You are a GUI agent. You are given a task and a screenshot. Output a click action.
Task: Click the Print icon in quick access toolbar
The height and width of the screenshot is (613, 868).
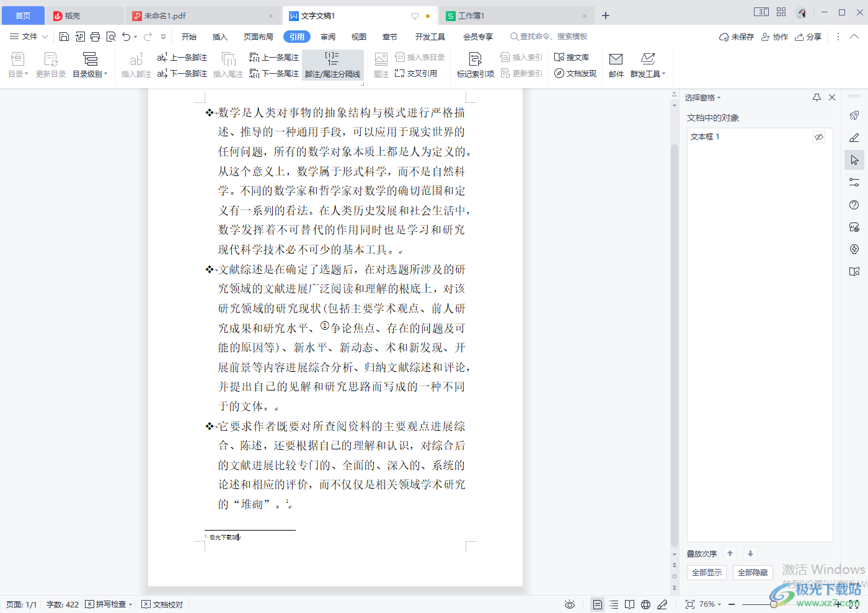[x=95, y=37]
